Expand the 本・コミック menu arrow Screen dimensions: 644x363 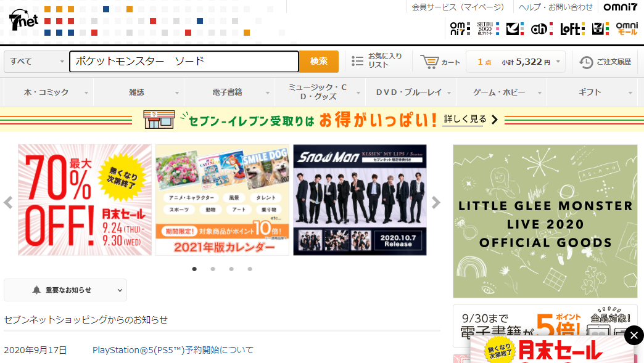click(x=86, y=93)
